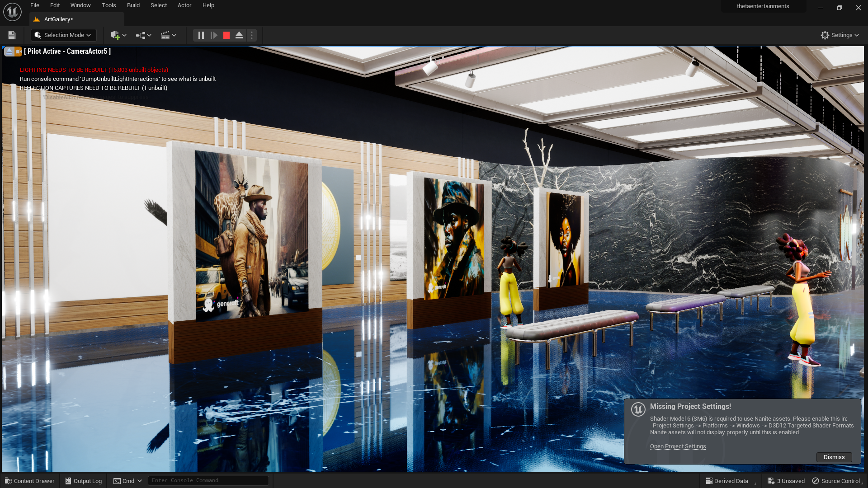This screenshot has width=868, height=488.
Task: Open the Output Log panel
Action: [84, 481]
